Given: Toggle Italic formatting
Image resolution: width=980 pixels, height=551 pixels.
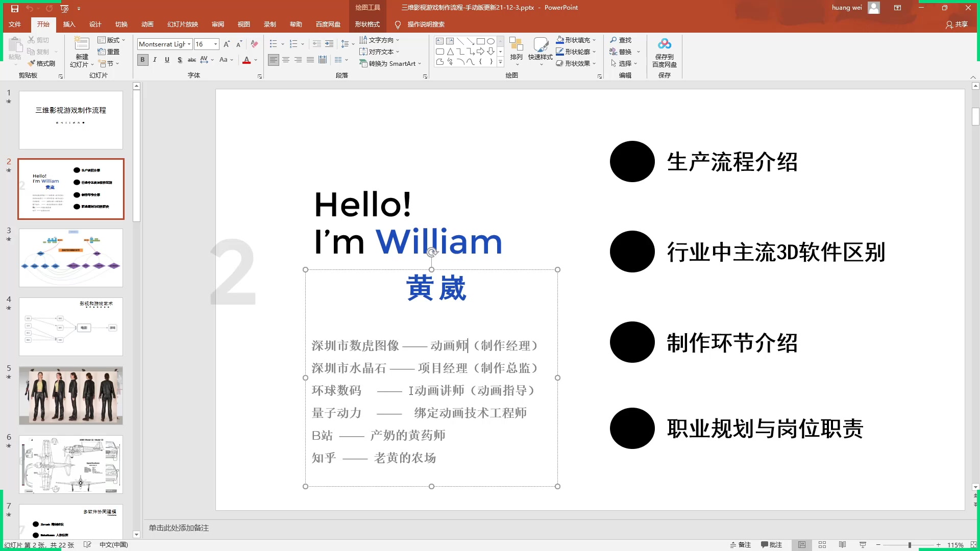Looking at the screenshot, I should tap(155, 60).
